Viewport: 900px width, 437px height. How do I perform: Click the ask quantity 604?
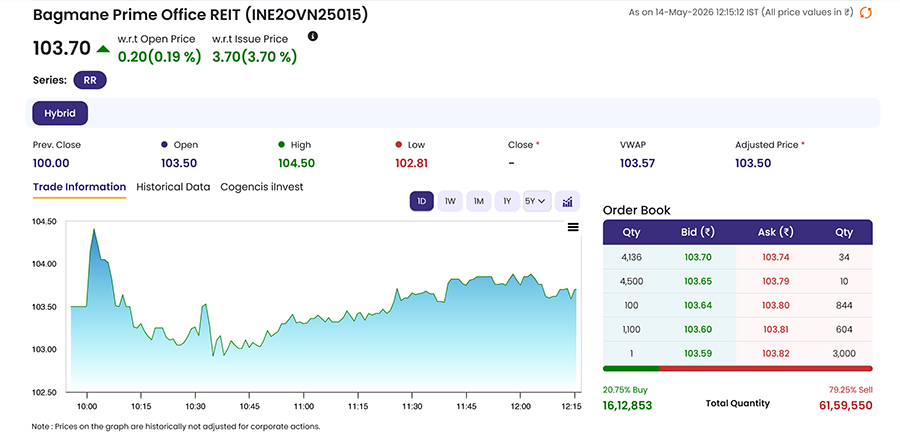[x=844, y=330]
